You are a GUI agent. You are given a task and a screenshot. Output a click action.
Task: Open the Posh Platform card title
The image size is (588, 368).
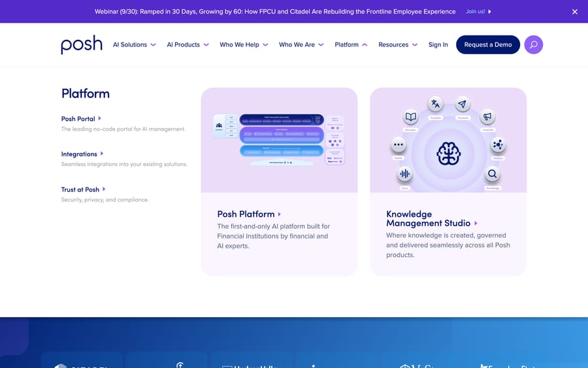tap(246, 214)
